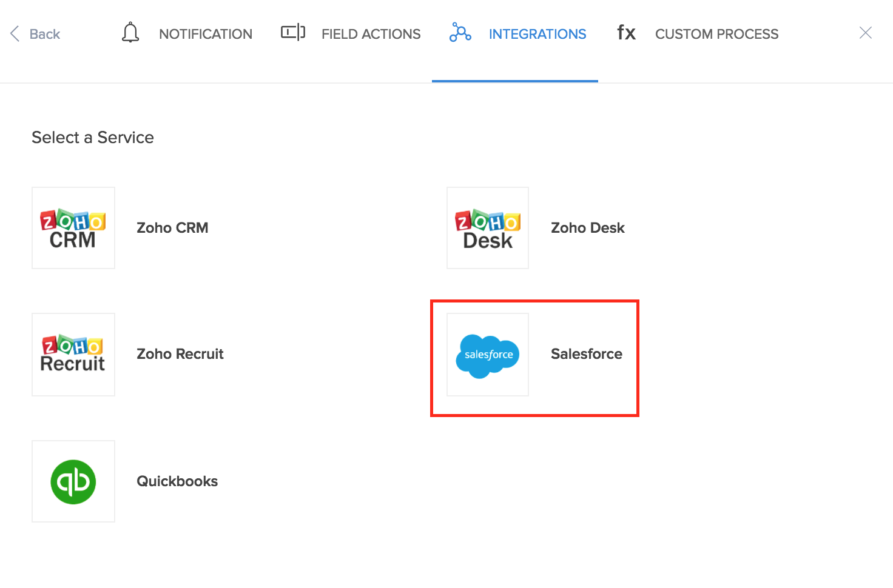Click the fx Custom Process icon
This screenshot has height=588, width=893.
click(627, 32)
